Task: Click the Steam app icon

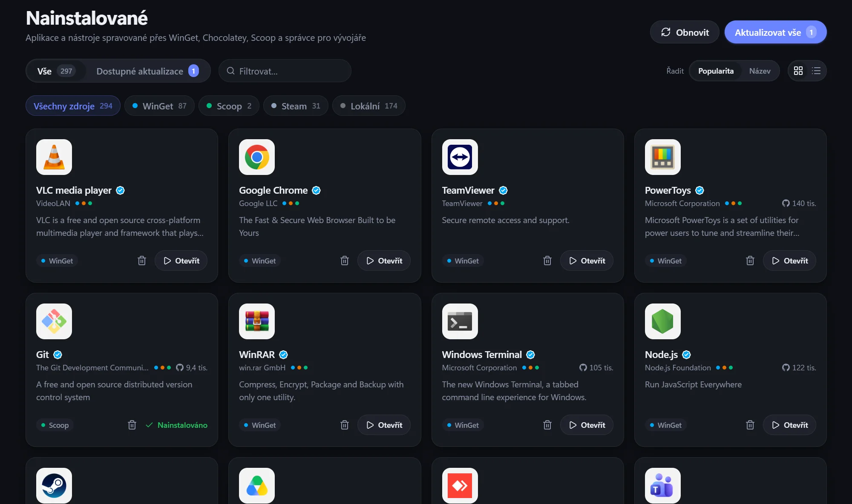Action: tap(54, 485)
